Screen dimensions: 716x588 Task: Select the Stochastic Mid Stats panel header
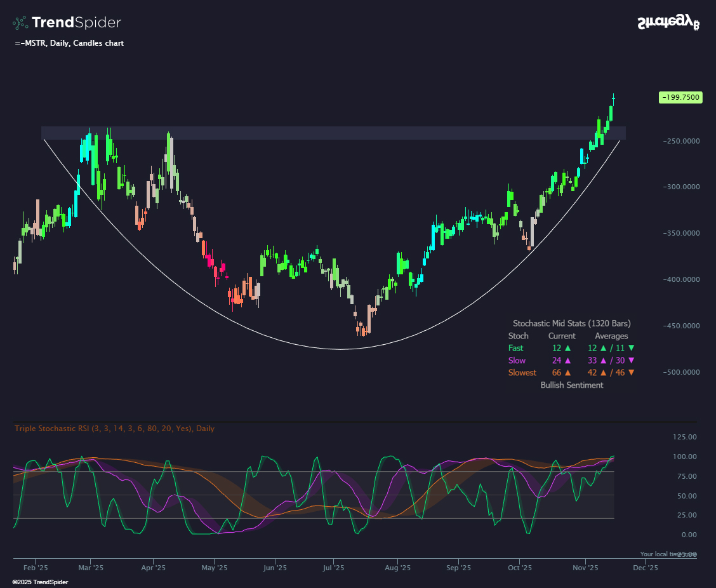571,323
